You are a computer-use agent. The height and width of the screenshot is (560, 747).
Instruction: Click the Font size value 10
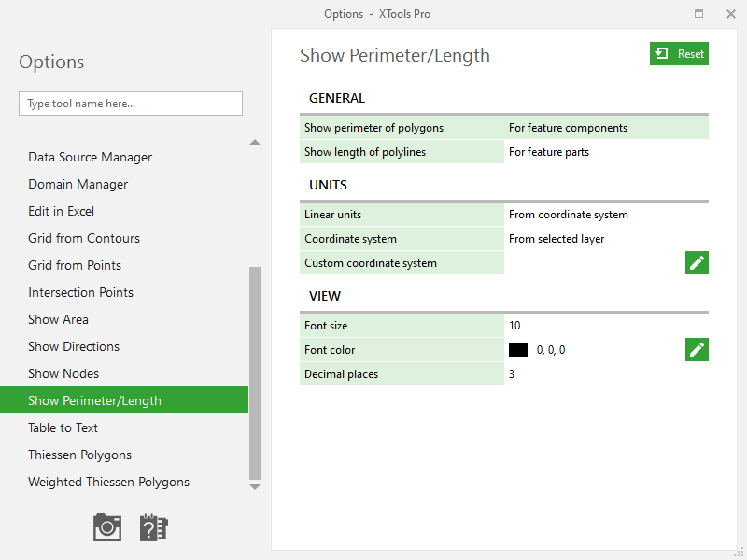coord(606,325)
